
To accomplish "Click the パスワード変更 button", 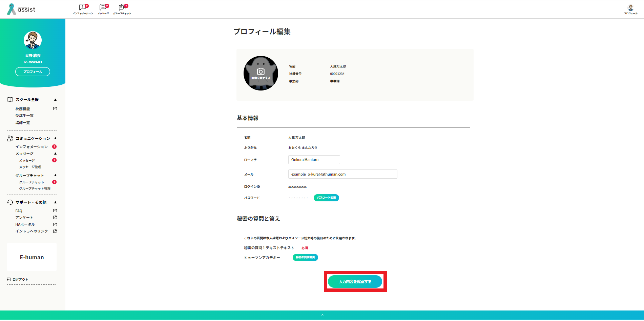I will pyautogui.click(x=326, y=198).
